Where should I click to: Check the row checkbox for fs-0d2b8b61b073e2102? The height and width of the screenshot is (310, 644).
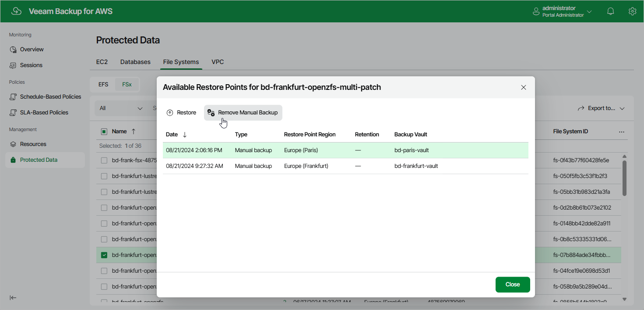(x=104, y=208)
